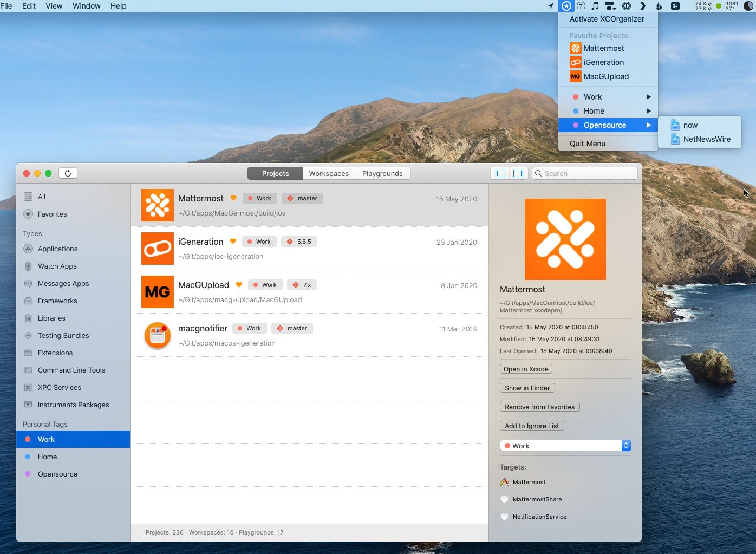Click the NotificationService target icon
Viewport: 756px width, 554px height.
pyautogui.click(x=504, y=517)
